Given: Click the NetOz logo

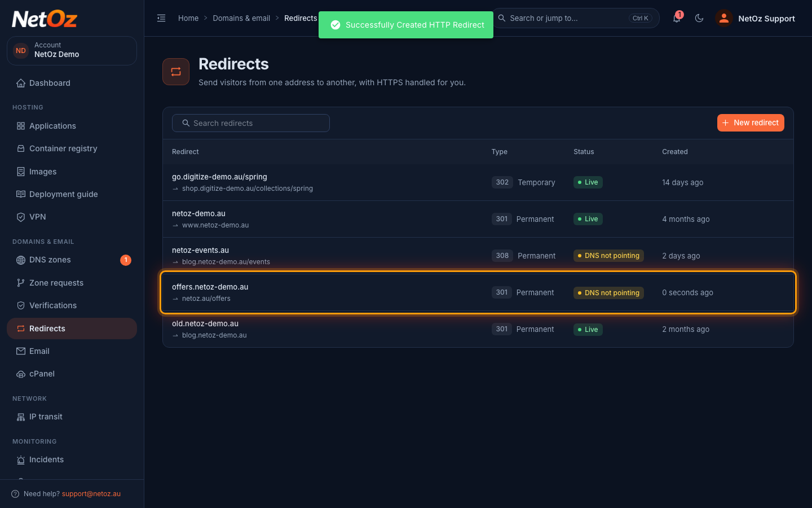Looking at the screenshot, I should (x=45, y=19).
